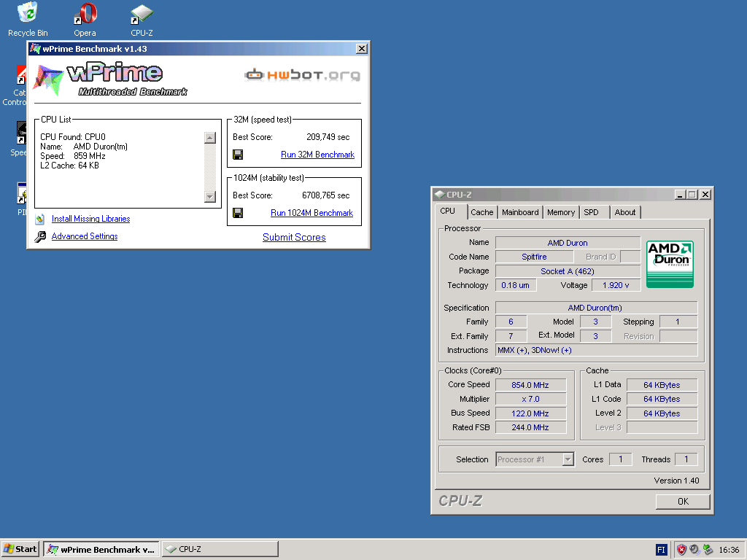Click the Speed: 859 MHz line

[73, 156]
